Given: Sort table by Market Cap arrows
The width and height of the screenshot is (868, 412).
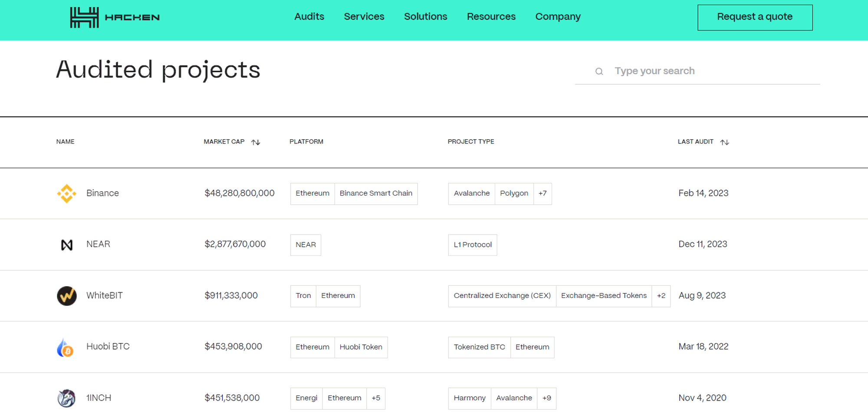Looking at the screenshot, I should (256, 142).
